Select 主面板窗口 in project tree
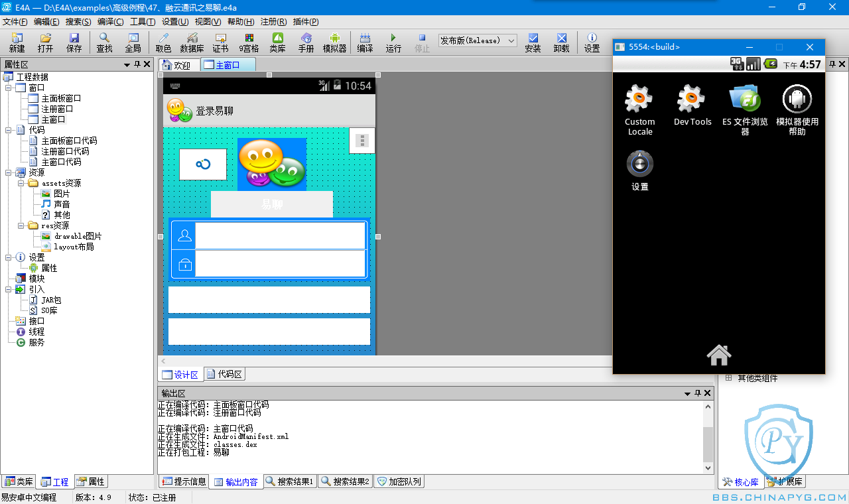This screenshot has width=849, height=504. coord(61,98)
